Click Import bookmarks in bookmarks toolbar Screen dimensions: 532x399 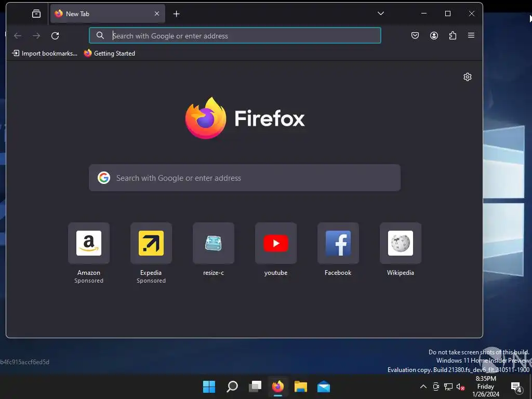click(45, 54)
